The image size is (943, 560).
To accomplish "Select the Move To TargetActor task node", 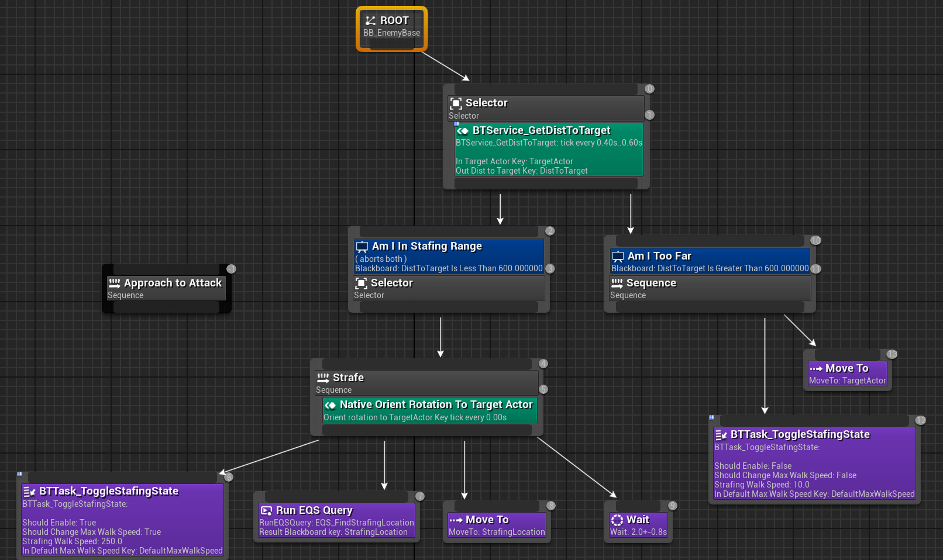I will point(847,374).
